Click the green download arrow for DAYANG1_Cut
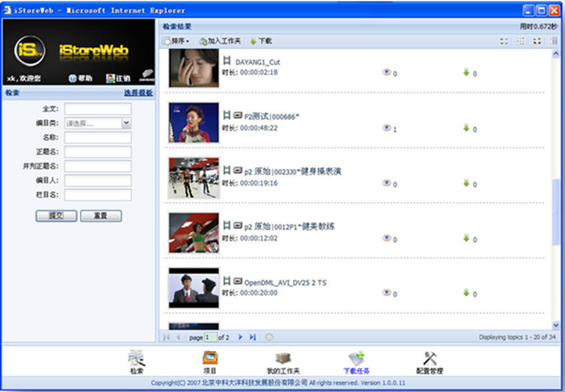The image size is (565, 392). point(466,72)
